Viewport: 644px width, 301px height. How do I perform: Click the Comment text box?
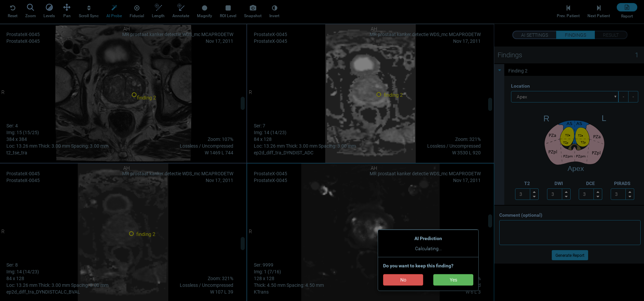click(570, 233)
